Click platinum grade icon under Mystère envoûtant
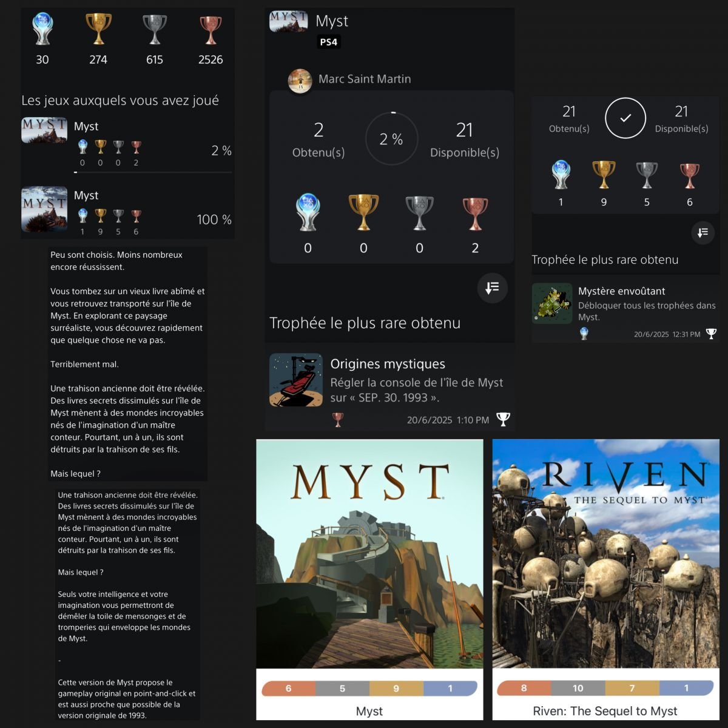 pyautogui.click(x=584, y=333)
